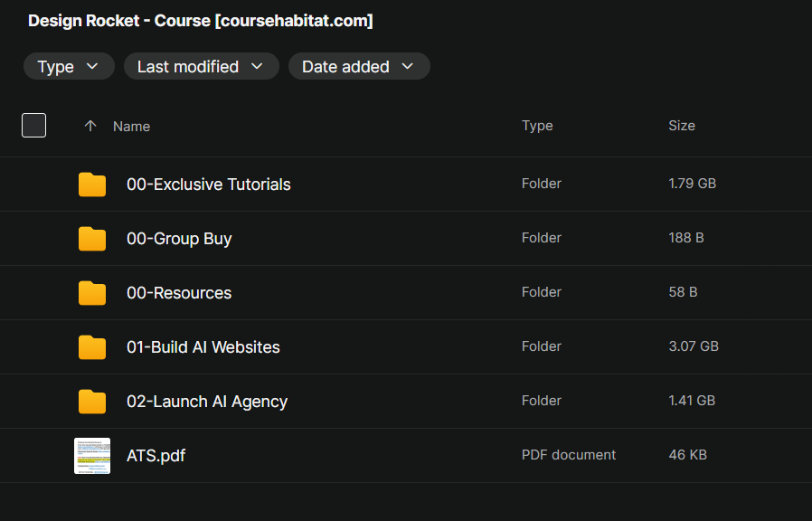
Task: Sort by the Name column header
Action: pyautogui.click(x=131, y=127)
